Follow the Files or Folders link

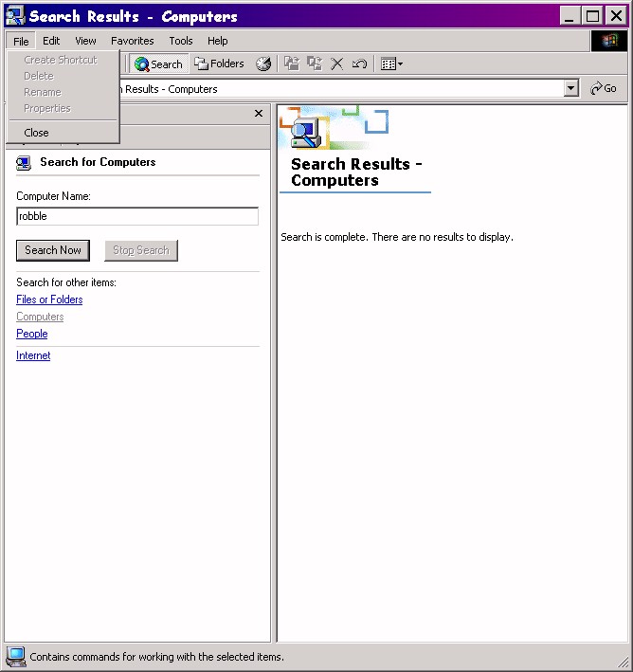pyautogui.click(x=49, y=300)
